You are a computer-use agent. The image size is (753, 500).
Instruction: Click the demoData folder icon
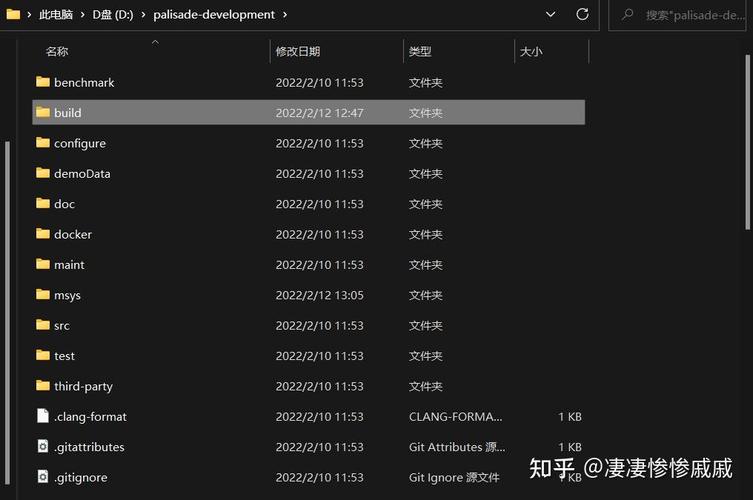[43, 172]
